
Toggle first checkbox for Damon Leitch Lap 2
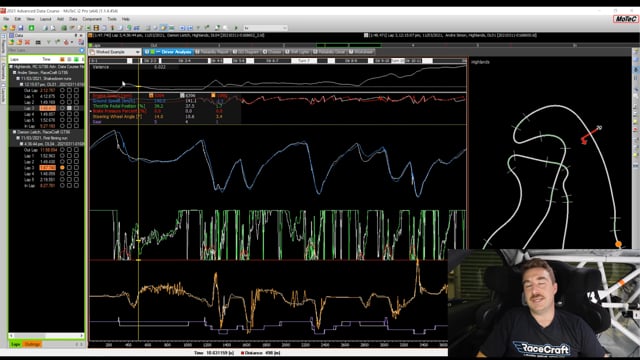62,162
